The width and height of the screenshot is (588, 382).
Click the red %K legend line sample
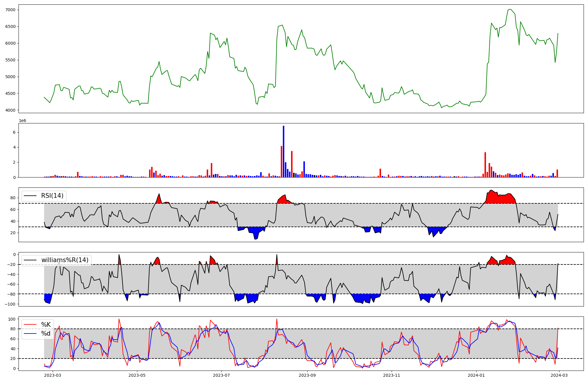point(30,325)
